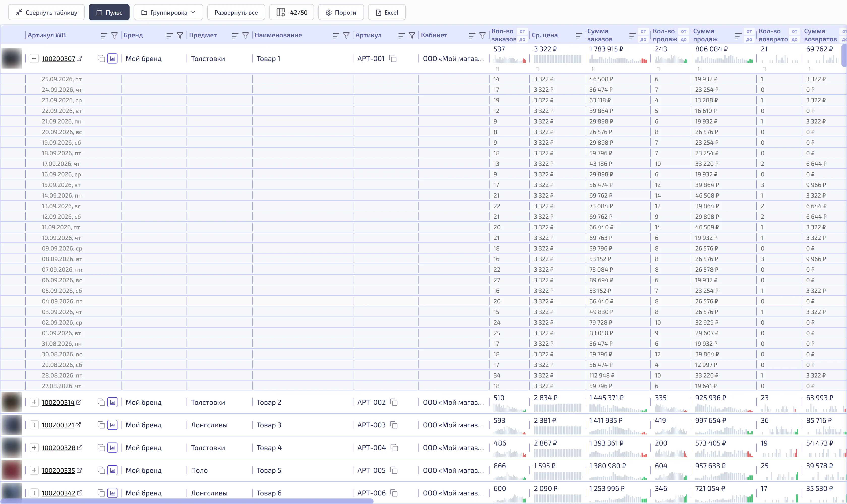Click the Развернуть все button
This screenshot has width=847, height=504.
[x=236, y=12]
